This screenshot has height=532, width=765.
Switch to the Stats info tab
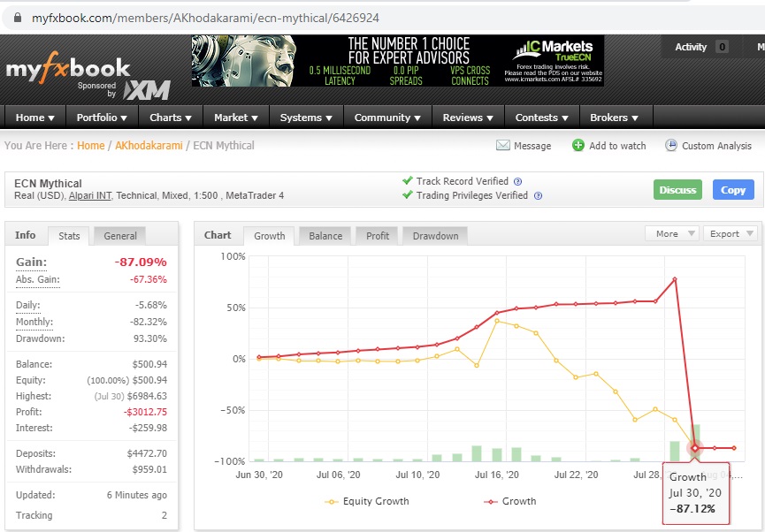[69, 236]
